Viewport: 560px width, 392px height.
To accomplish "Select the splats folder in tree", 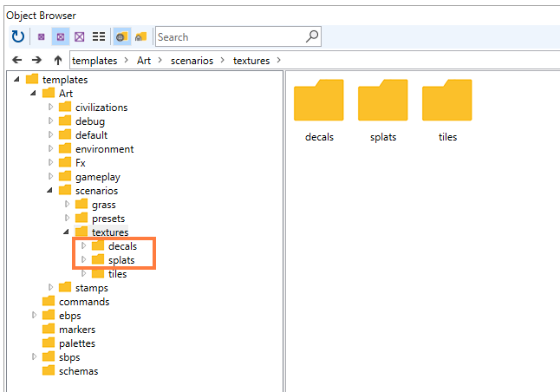I will 114,260.
